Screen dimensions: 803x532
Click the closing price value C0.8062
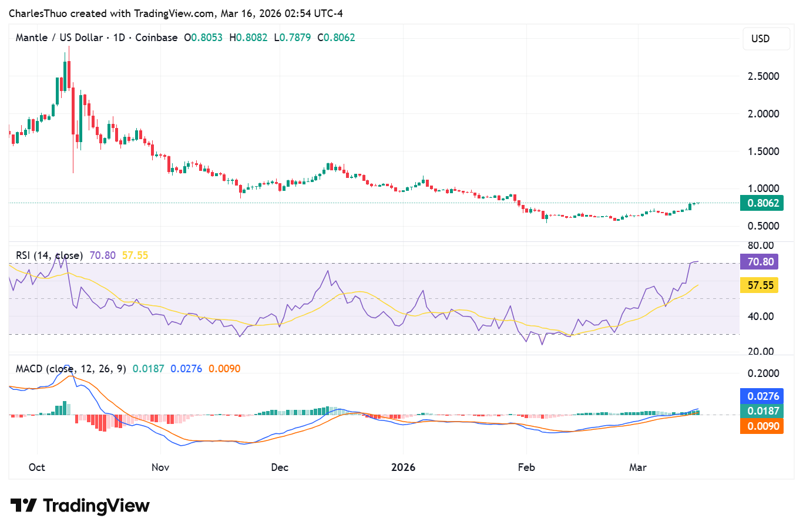pyautogui.click(x=336, y=38)
